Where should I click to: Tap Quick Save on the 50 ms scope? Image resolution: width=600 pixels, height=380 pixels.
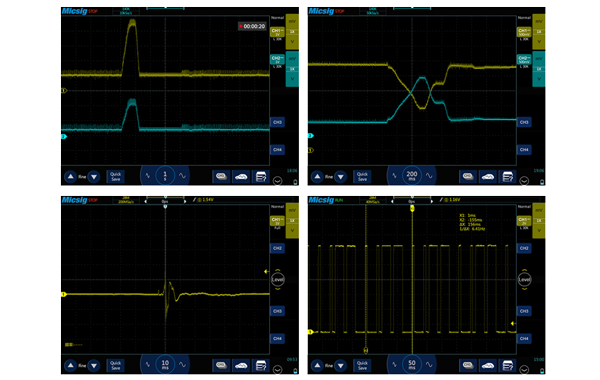click(362, 365)
